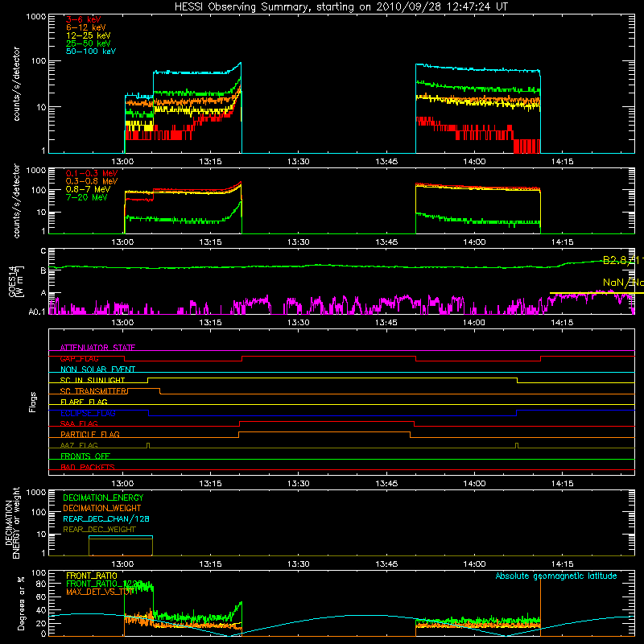The height and width of the screenshot is (644, 644).
Task: Choose the REAR_DEC_WEIGHT legend label
Action: [99, 530]
